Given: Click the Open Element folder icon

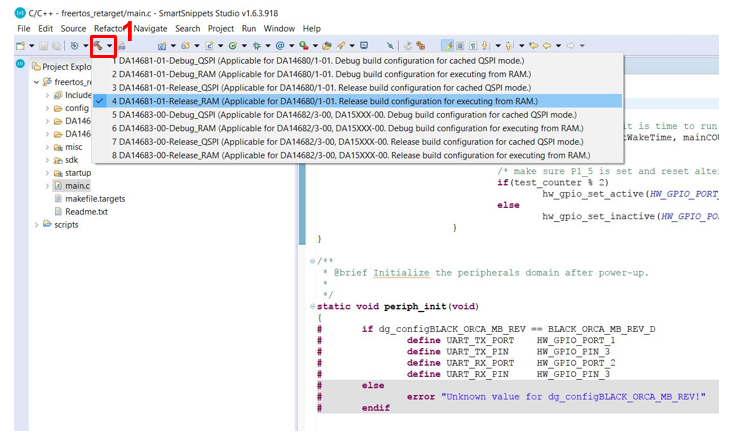Looking at the screenshot, I should 327,46.
